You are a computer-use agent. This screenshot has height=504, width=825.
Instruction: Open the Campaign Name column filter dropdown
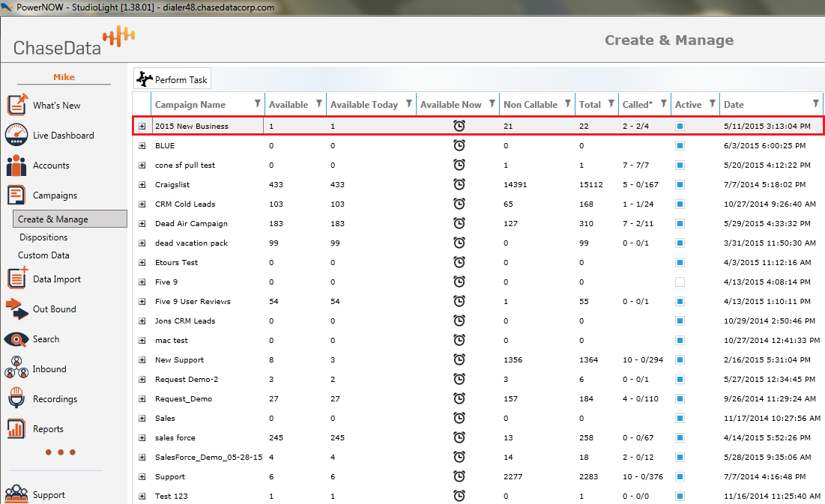click(258, 103)
